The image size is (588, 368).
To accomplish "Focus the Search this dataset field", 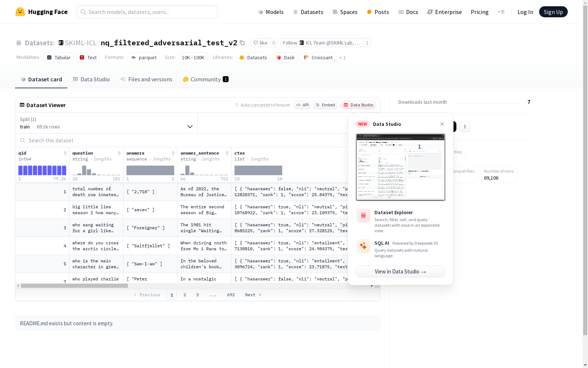I will coord(182,140).
